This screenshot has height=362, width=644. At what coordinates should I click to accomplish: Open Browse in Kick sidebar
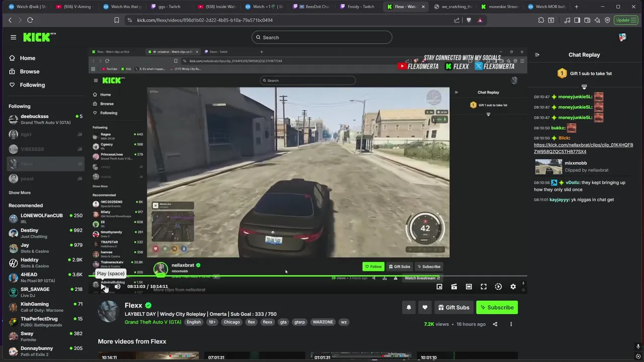24,71
